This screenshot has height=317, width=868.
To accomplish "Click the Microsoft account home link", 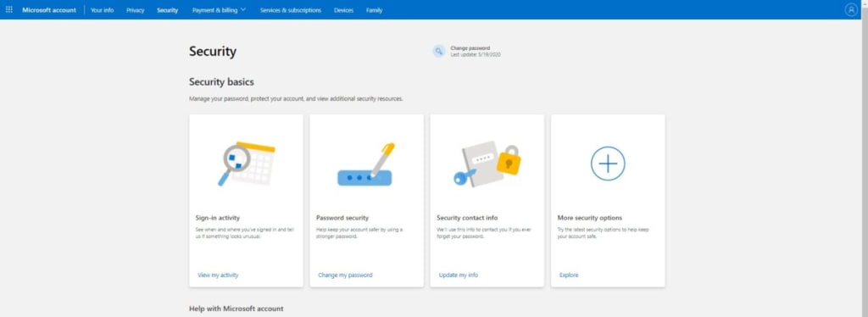I will (49, 10).
